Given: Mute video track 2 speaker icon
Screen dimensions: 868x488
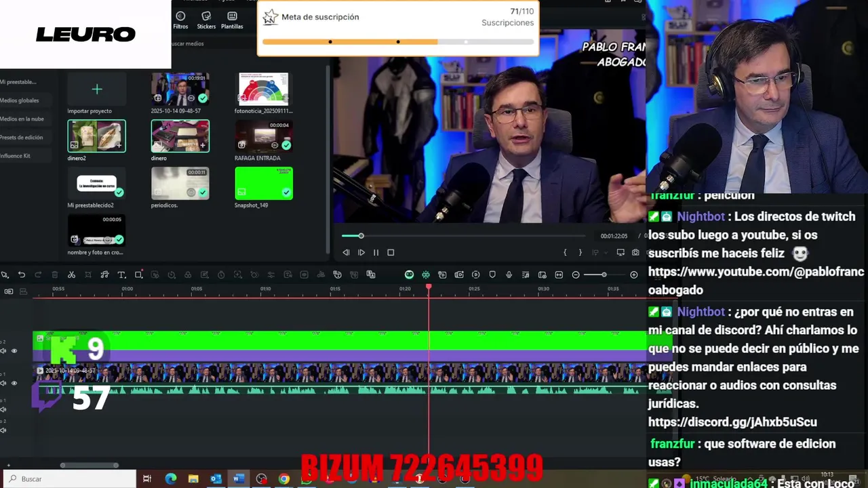Looking at the screenshot, I should (x=3, y=350).
